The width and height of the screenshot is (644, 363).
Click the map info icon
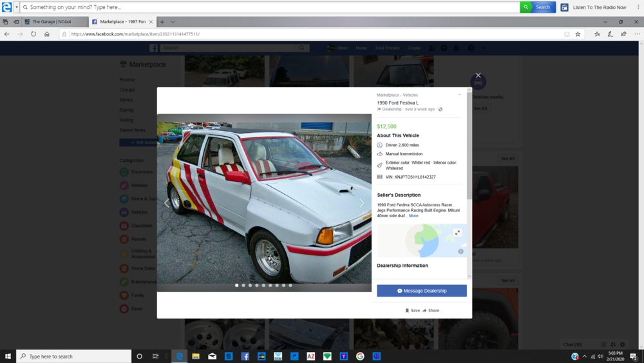(460, 251)
